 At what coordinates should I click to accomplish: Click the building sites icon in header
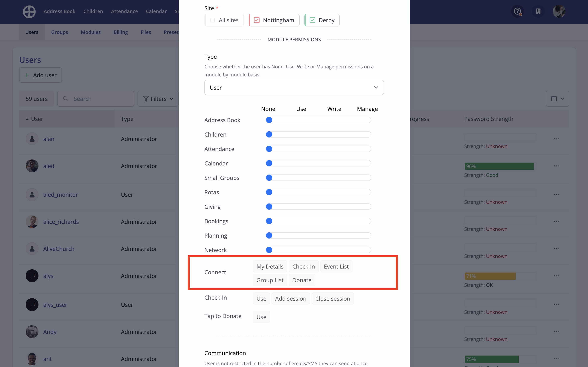click(x=538, y=11)
